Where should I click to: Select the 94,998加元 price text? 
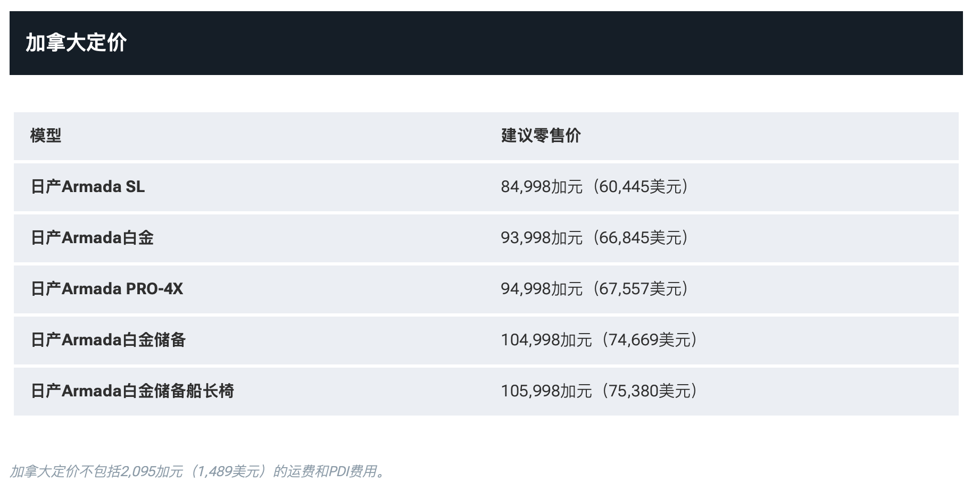541,289
